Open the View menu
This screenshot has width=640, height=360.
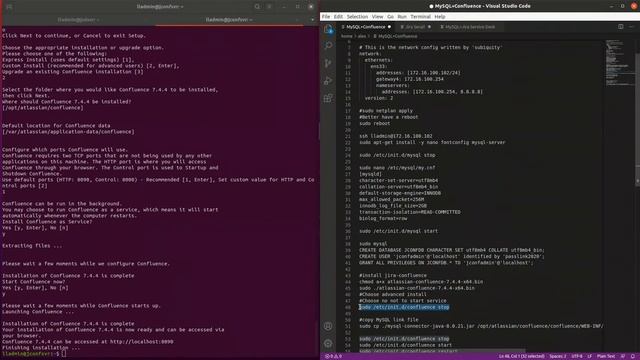tap(378, 17)
